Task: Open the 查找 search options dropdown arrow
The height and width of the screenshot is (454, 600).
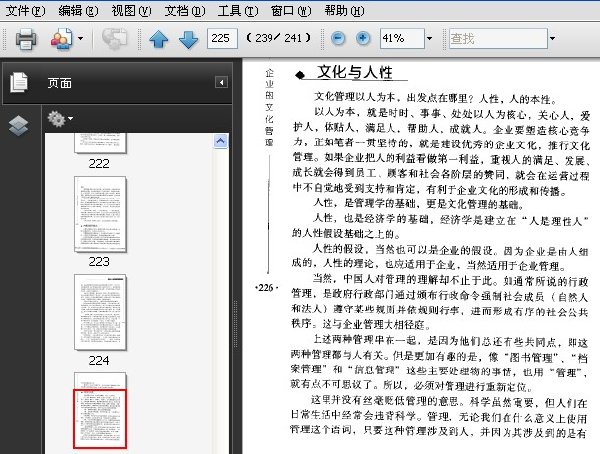Action: pos(552,38)
